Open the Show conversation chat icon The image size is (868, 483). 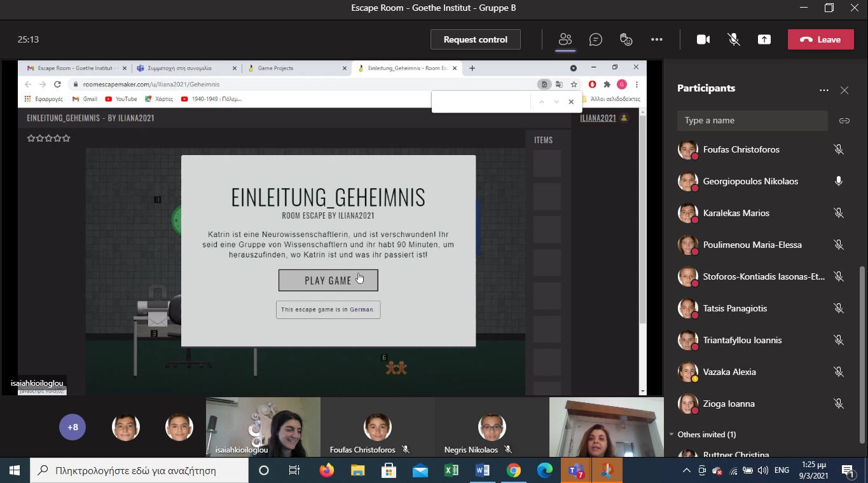click(x=595, y=39)
